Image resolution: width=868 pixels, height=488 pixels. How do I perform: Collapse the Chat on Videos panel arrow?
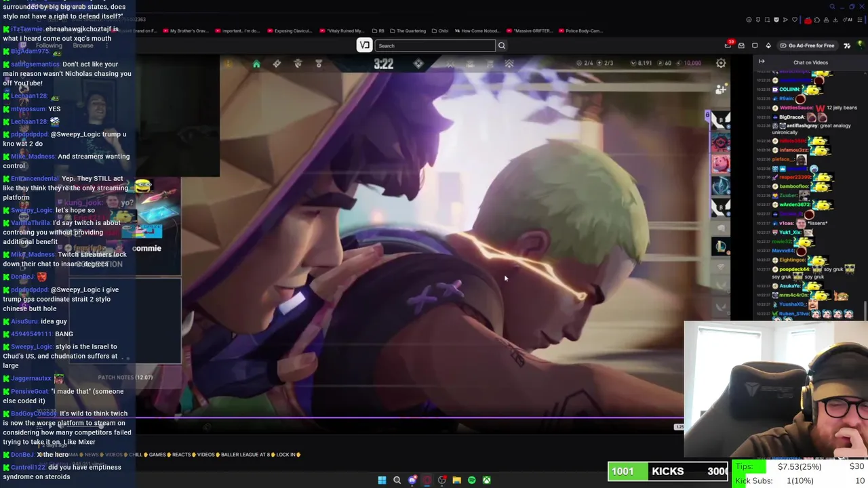762,62
